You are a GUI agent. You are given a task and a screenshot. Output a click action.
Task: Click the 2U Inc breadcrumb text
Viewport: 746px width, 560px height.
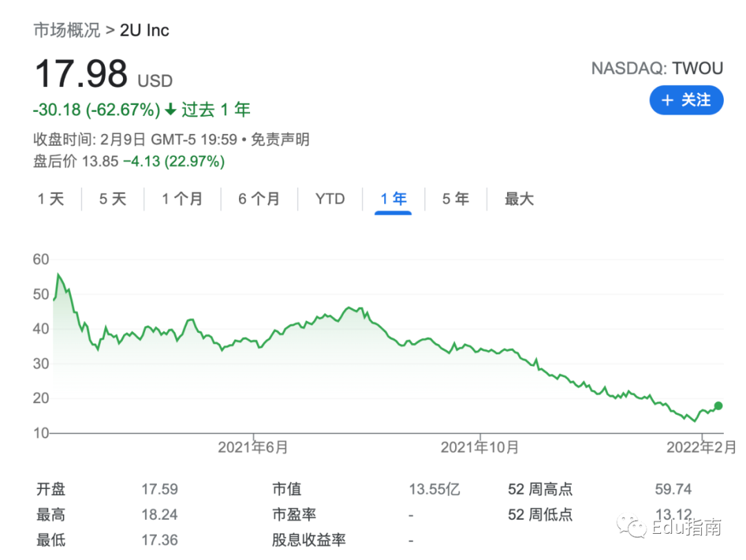point(144,30)
